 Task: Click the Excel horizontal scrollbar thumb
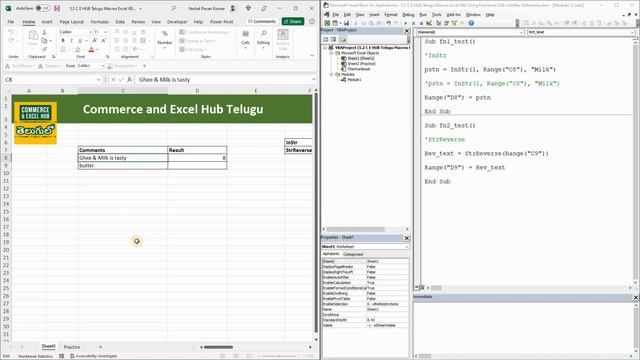pos(218,347)
